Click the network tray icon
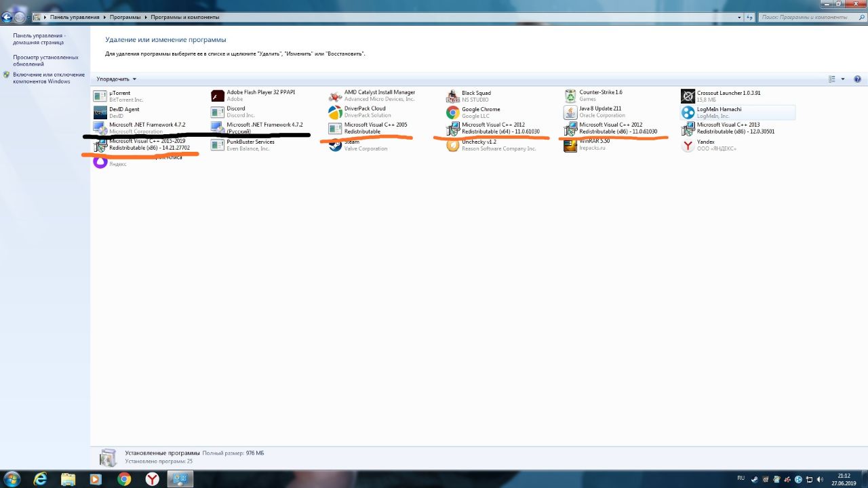 click(x=808, y=479)
